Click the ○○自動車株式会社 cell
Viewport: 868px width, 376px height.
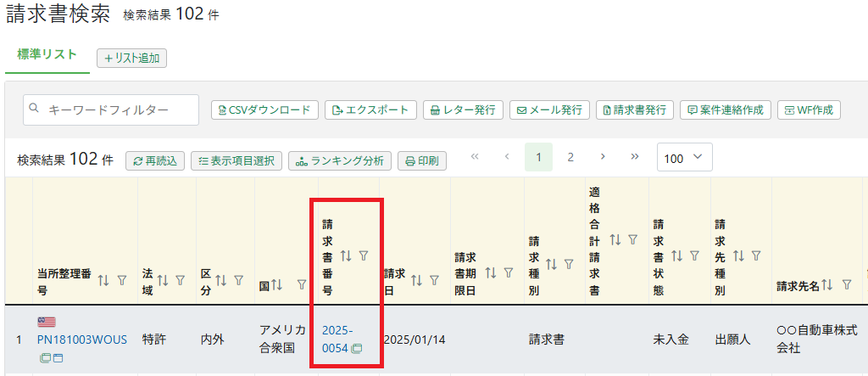817,340
